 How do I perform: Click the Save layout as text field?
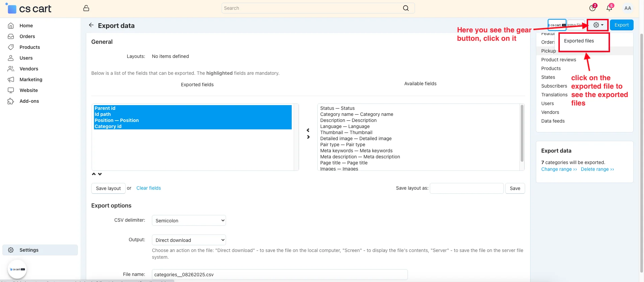[x=466, y=188]
